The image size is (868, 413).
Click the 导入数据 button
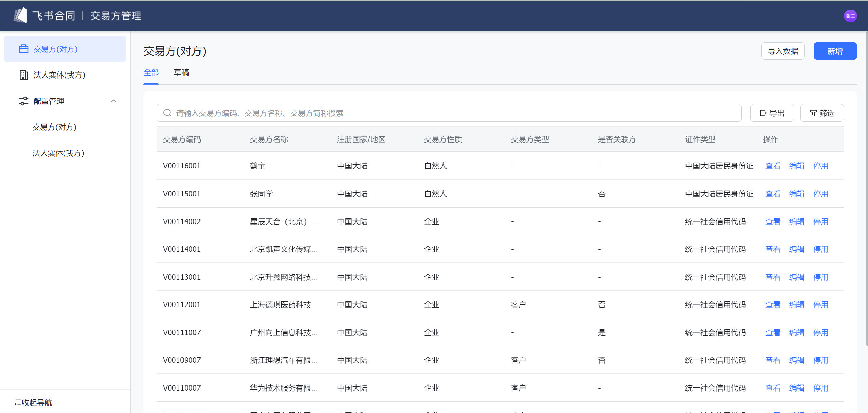(783, 51)
